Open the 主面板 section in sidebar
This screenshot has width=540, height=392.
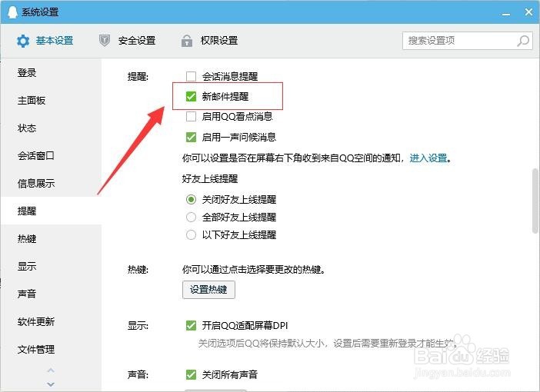coord(51,100)
